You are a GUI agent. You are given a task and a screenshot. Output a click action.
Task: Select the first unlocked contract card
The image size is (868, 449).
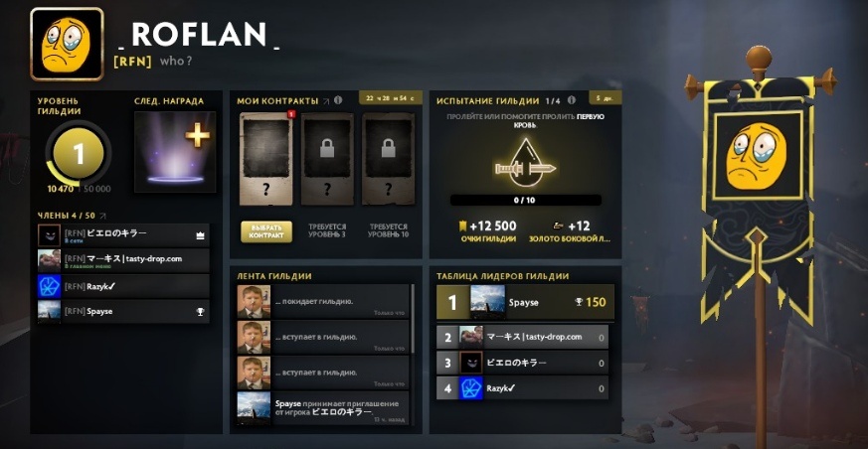click(x=265, y=159)
